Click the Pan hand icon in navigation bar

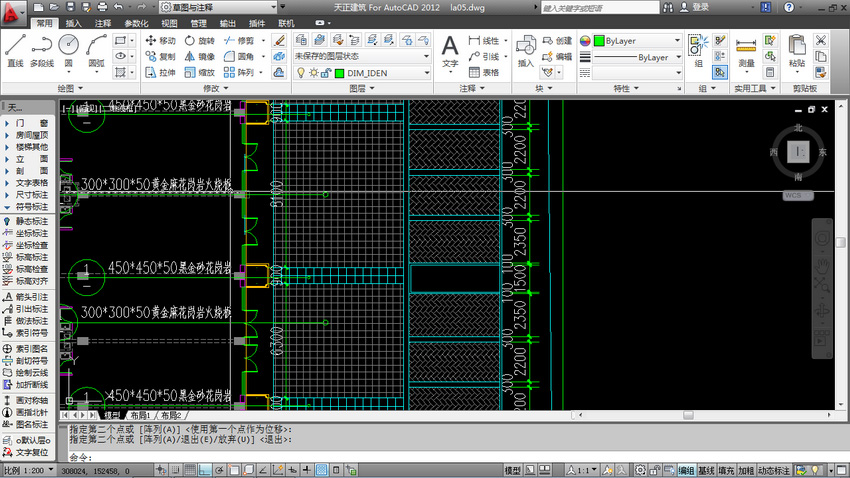point(822,265)
